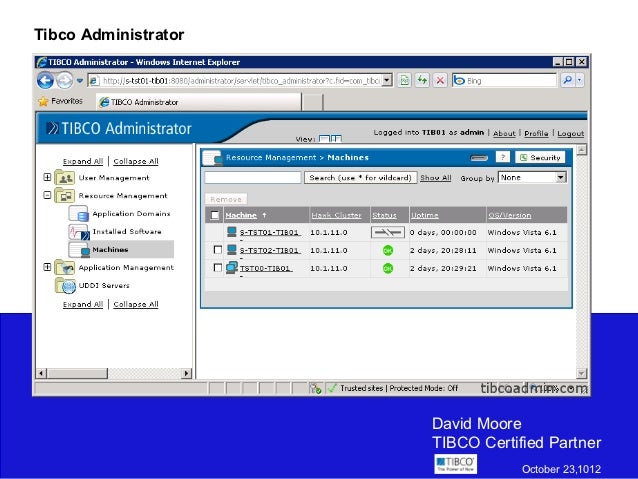Click the UDDI Servers globe icon
638x479 pixels.
point(66,285)
